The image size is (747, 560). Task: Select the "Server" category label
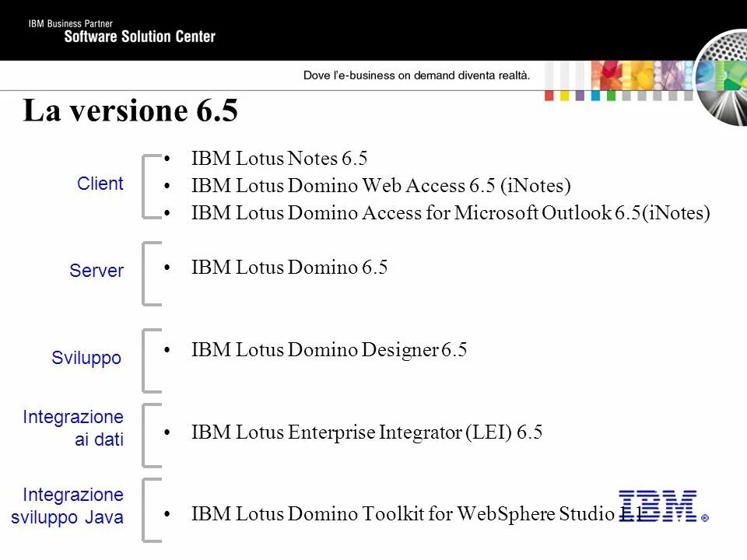point(96,271)
